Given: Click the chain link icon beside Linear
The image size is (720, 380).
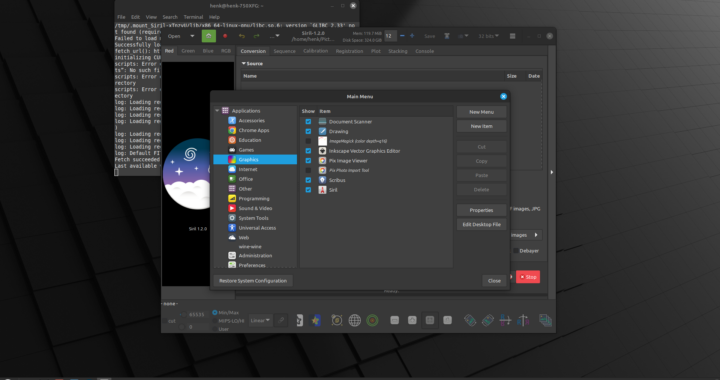Looking at the screenshot, I should (x=281, y=320).
